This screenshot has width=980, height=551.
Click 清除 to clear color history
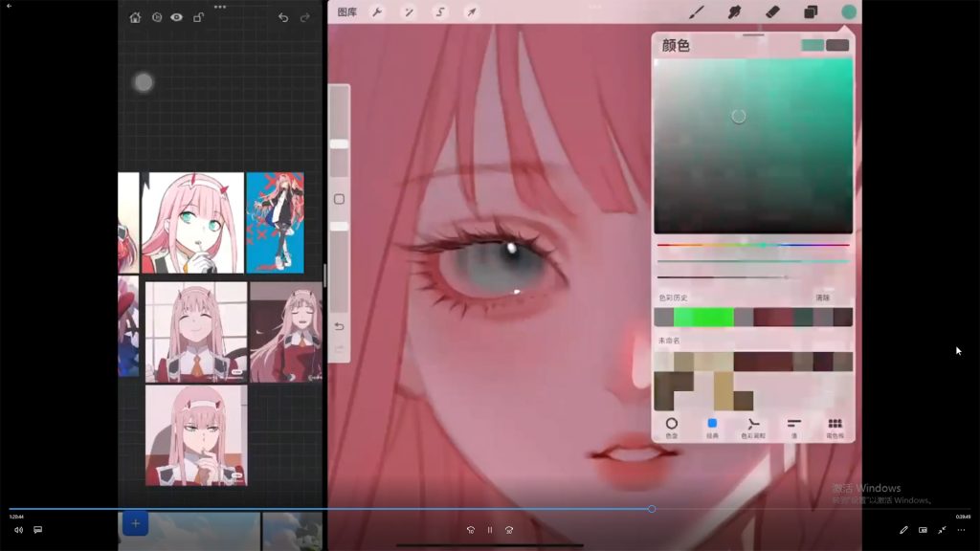[822, 298]
